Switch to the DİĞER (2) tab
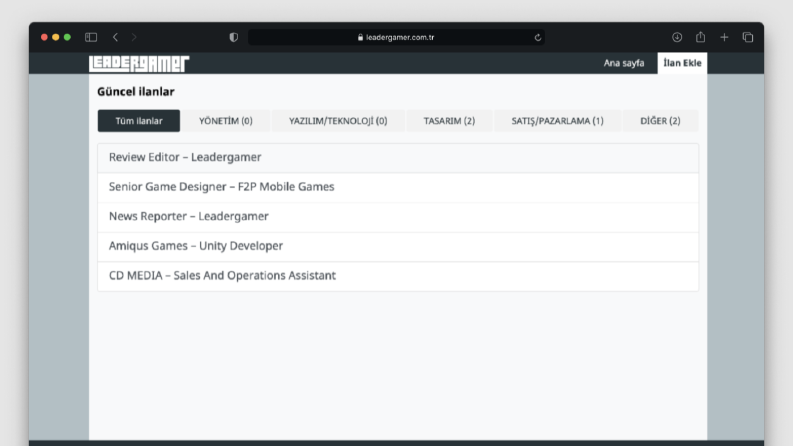The image size is (793, 446). coord(660,121)
